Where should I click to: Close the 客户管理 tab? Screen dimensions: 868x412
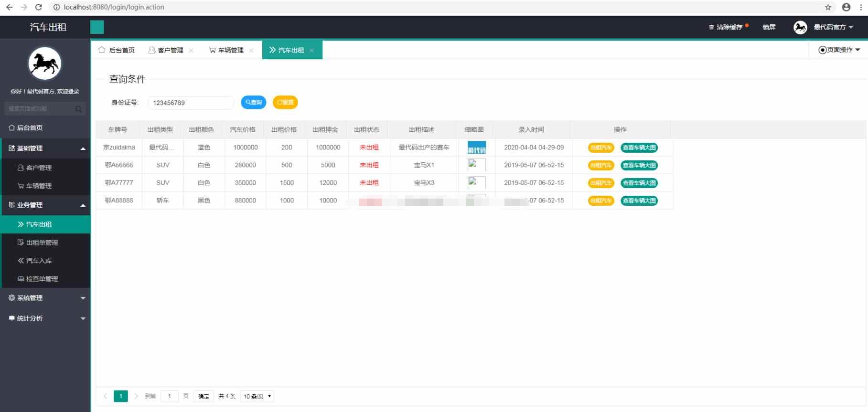191,50
